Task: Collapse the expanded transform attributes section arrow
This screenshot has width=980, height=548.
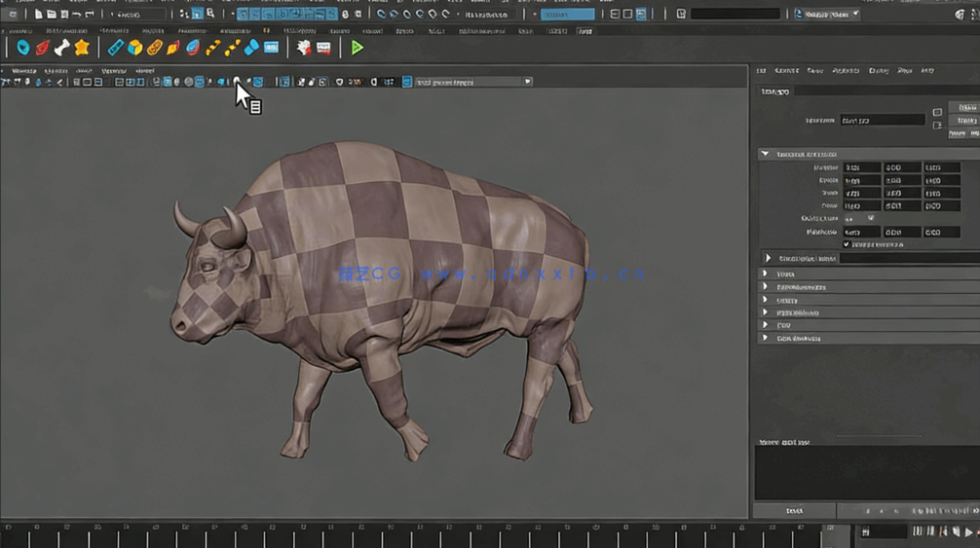Action: pyautogui.click(x=766, y=154)
